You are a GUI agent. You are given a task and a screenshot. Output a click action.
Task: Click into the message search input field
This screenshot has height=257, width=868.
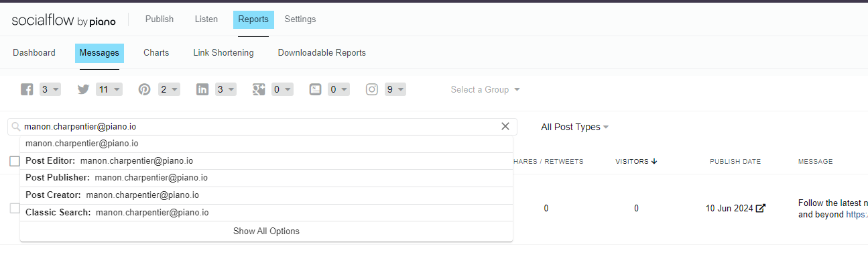click(261, 126)
